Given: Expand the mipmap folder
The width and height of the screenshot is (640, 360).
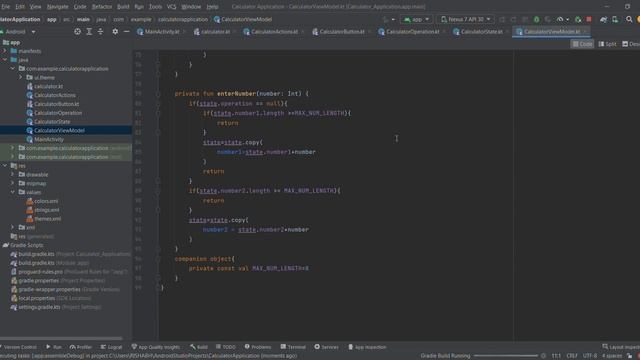Looking at the screenshot, I should [13, 183].
